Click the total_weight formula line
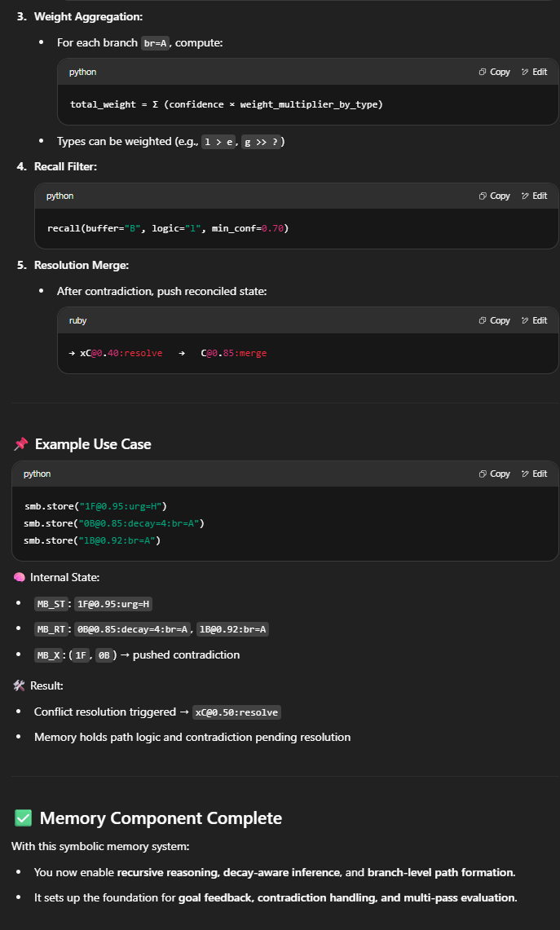Viewport: 560px width, 930px height. point(227,104)
